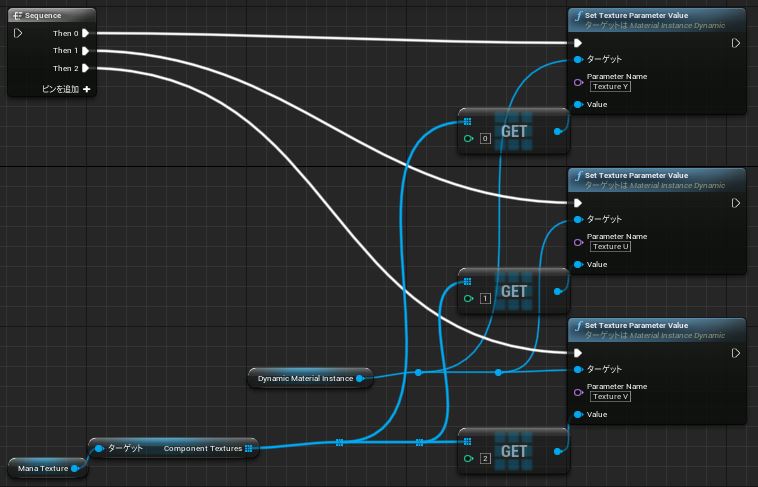Select the Sequence node title

[43, 15]
